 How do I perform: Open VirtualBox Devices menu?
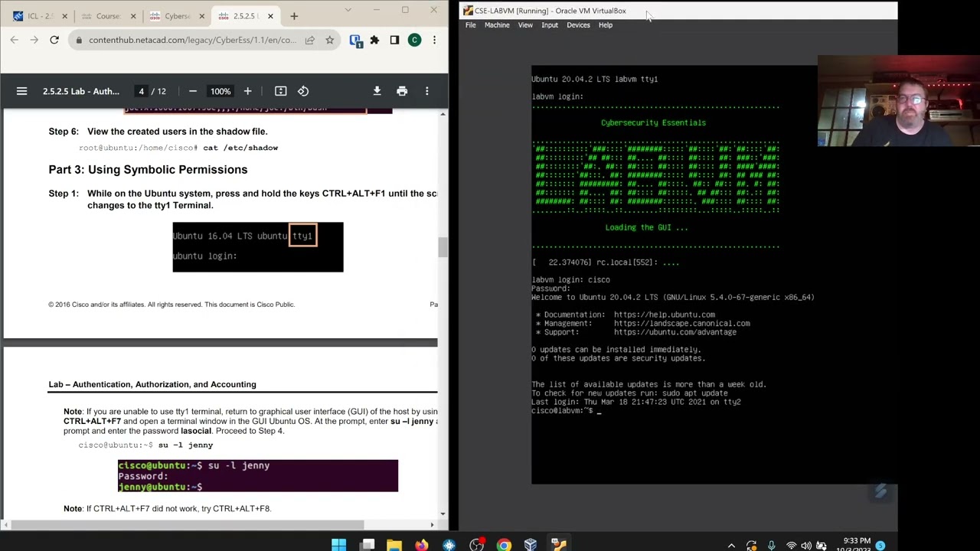click(578, 25)
